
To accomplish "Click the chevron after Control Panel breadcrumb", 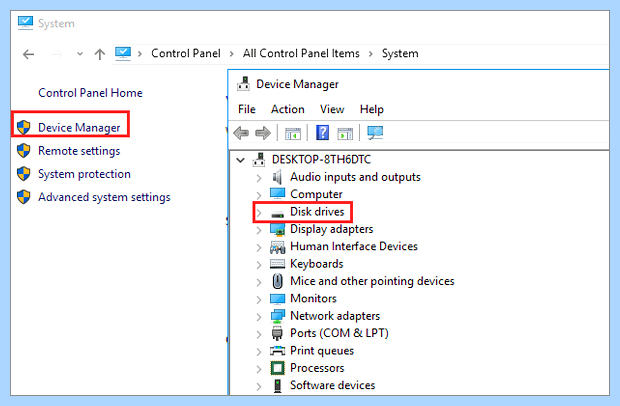I will coord(232,54).
